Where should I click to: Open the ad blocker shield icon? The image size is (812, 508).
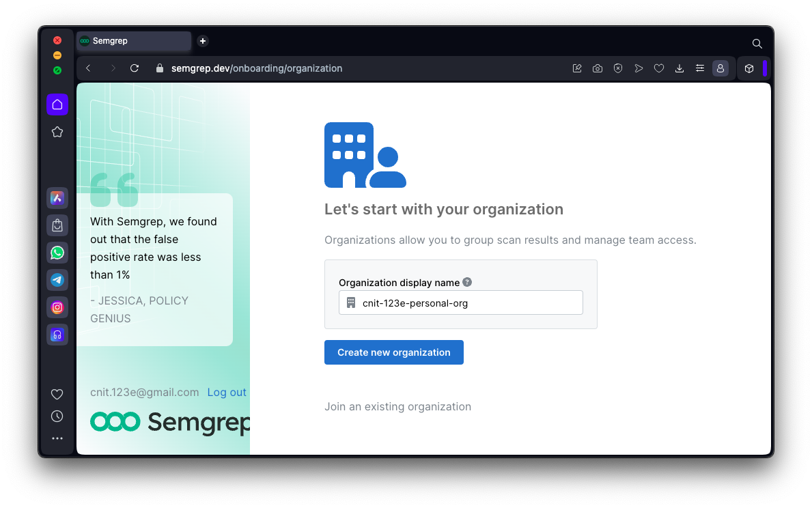point(618,68)
